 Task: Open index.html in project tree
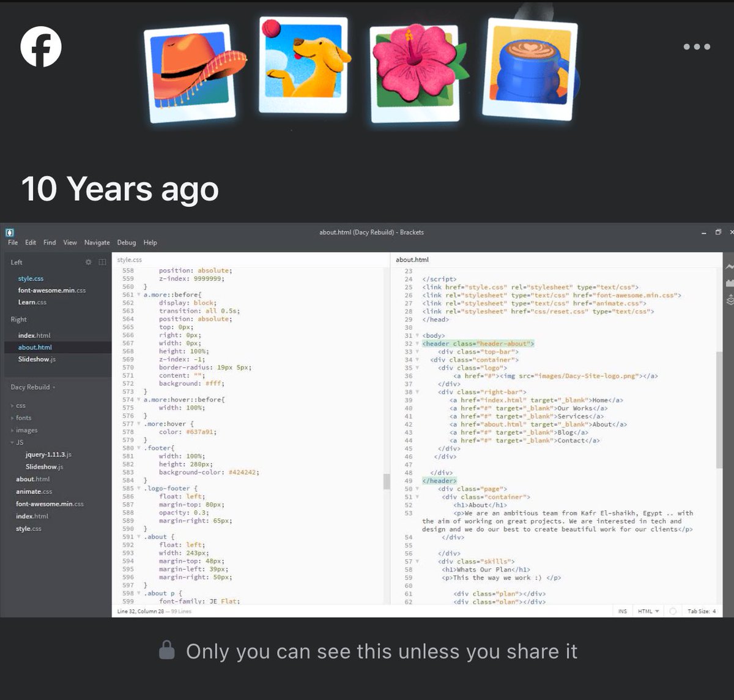coord(32,516)
